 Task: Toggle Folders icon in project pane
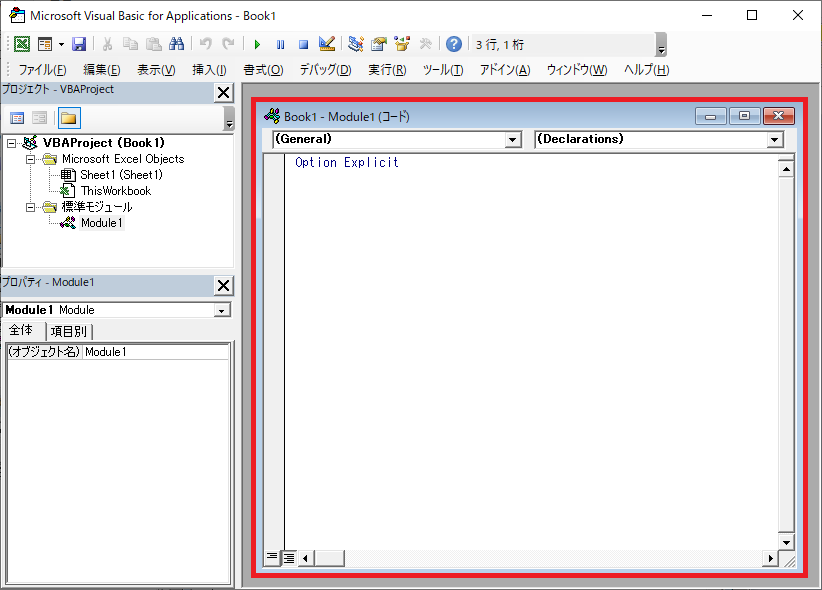[69, 118]
